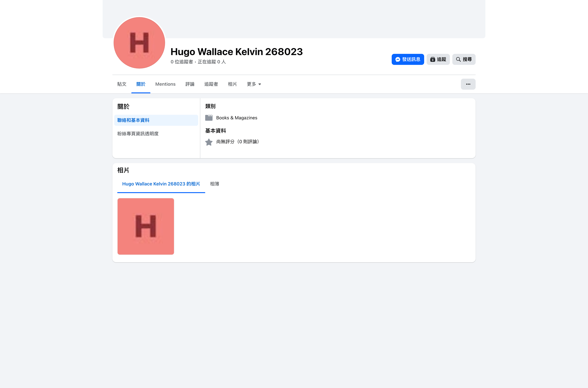588x388 pixels.
Task: Click the Messenger icon on 發送訊息 button
Action: (398, 59)
